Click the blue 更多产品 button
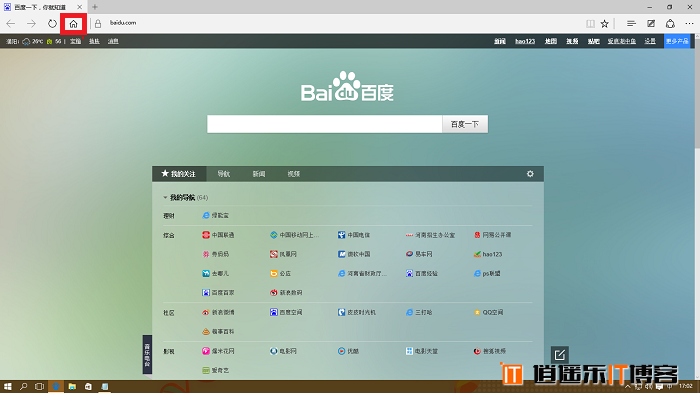This screenshot has width=700, height=393. click(x=677, y=41)
